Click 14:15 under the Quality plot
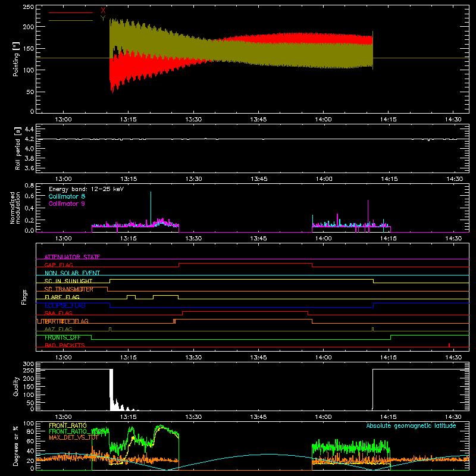 pos(389,417)
